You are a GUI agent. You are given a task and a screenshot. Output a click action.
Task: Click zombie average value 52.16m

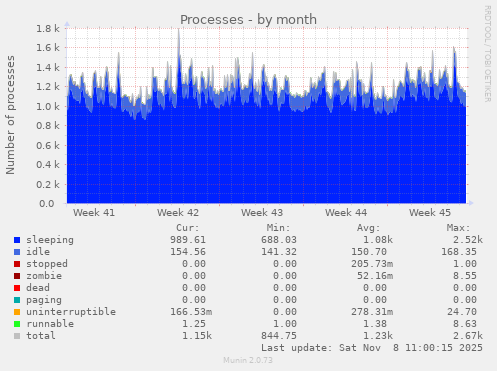(x=375, y=276)
